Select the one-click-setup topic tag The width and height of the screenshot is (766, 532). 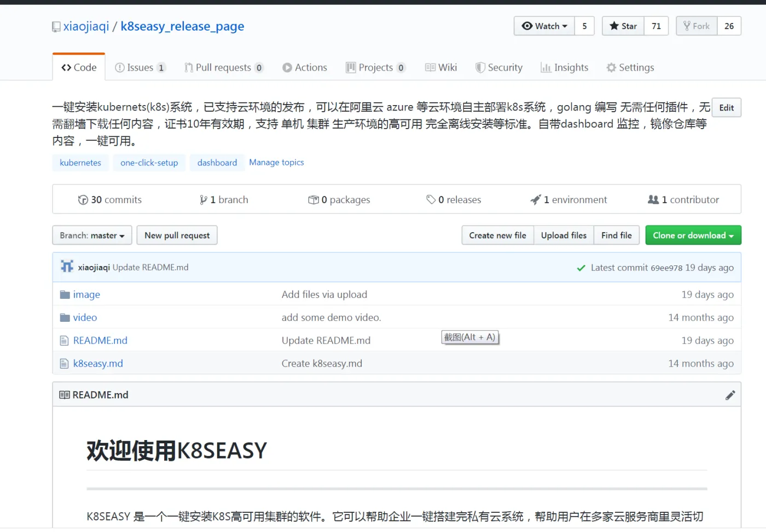pos(149,163)
